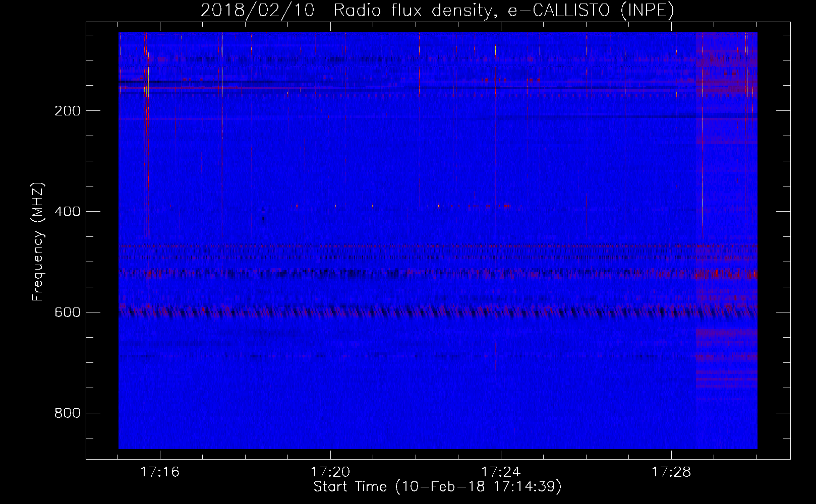Screen dimensions: 816x504
Task: Click the 400 frequency tick label
Action: (68, 212)
